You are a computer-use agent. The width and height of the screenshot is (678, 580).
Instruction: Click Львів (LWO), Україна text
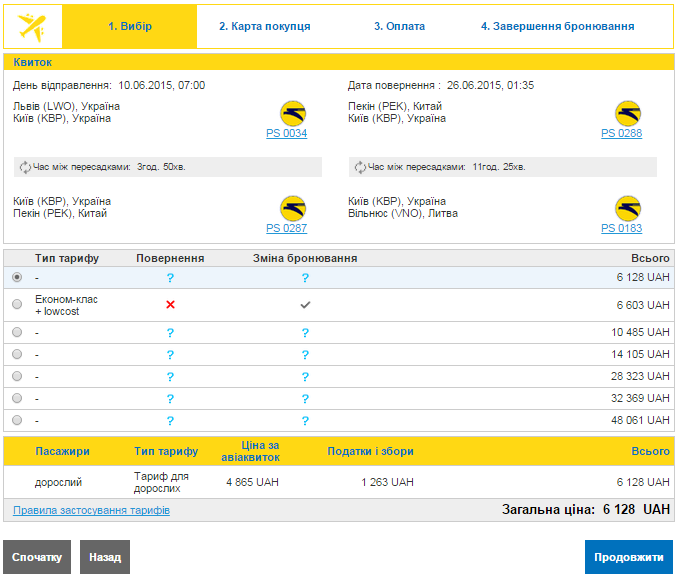66,106
